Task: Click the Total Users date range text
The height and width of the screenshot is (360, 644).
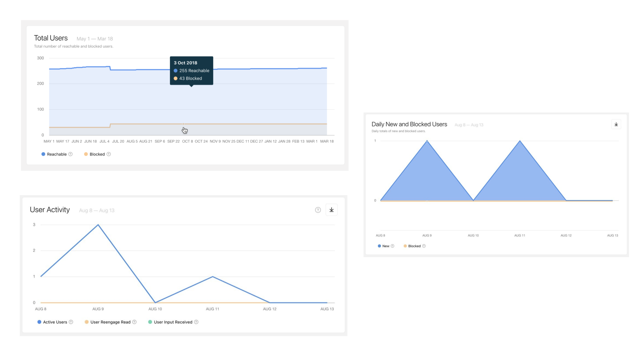Action: pyautogui.click(x=95, y=39)
